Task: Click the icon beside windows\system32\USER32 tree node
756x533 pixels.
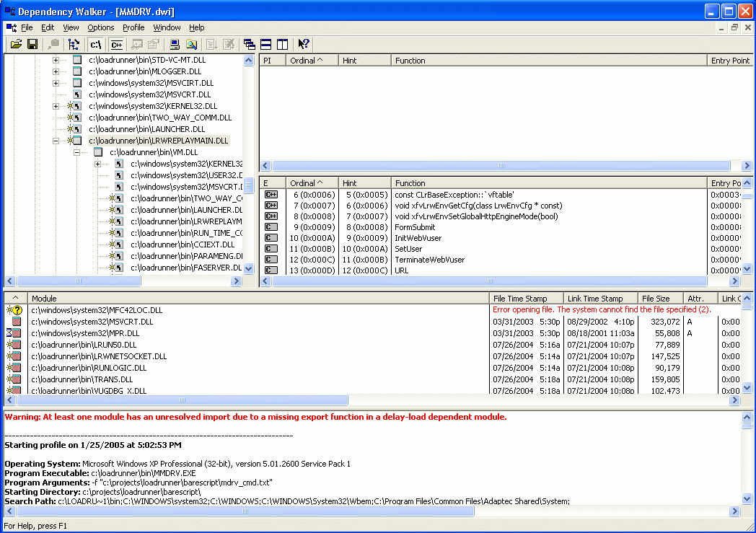Action: point(119,175)
